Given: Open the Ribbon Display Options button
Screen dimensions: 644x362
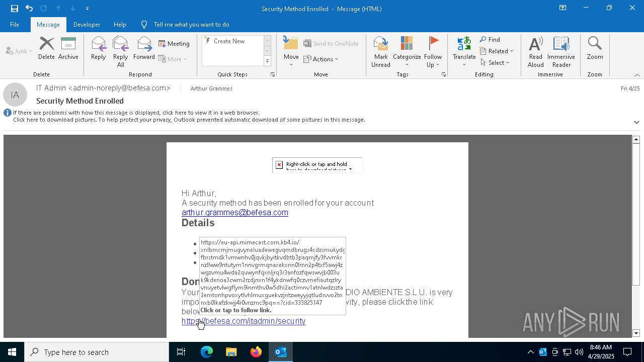Looking at the screenshot, I should tap(562, 8).
